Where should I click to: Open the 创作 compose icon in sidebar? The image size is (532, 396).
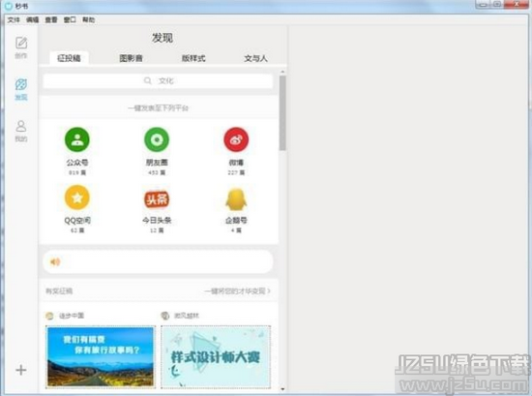pyautogui.click(x=21, y=44)
